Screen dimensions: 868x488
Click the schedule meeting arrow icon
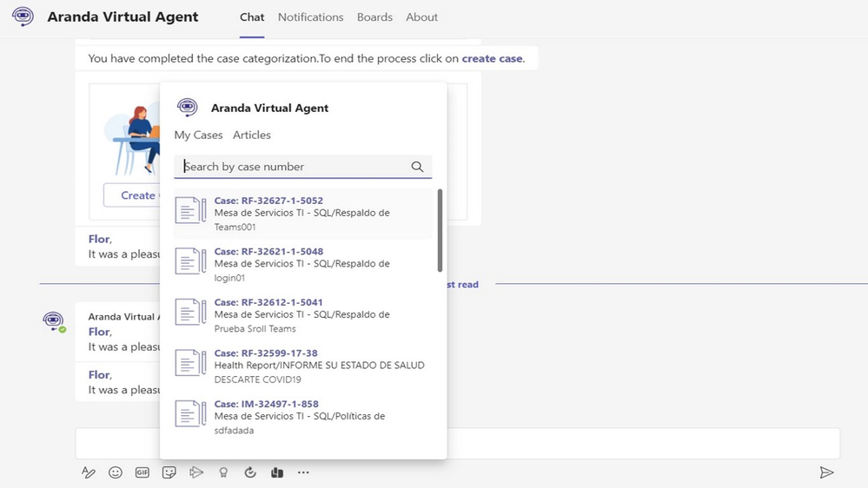click(x=196, y=472)
